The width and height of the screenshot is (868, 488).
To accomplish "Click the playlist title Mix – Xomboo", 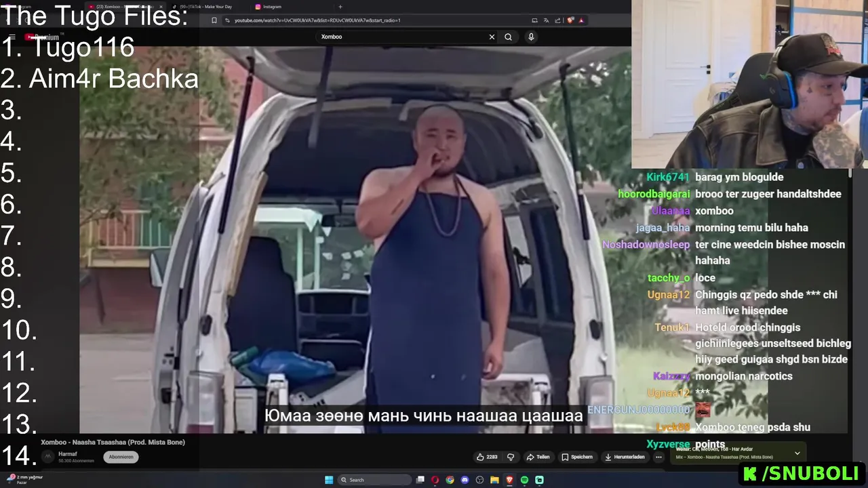I will (x=724, y=457).
